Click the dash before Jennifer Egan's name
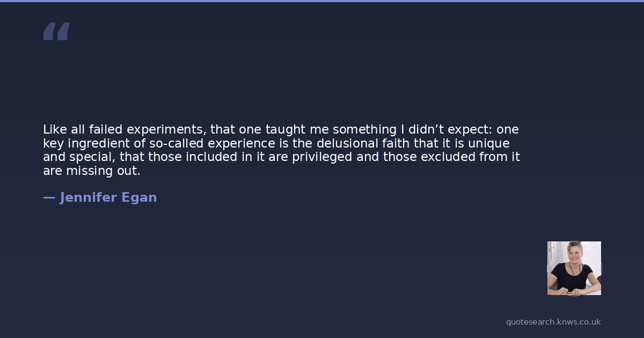This screenshot has width=644, height=338. point(49,198)
